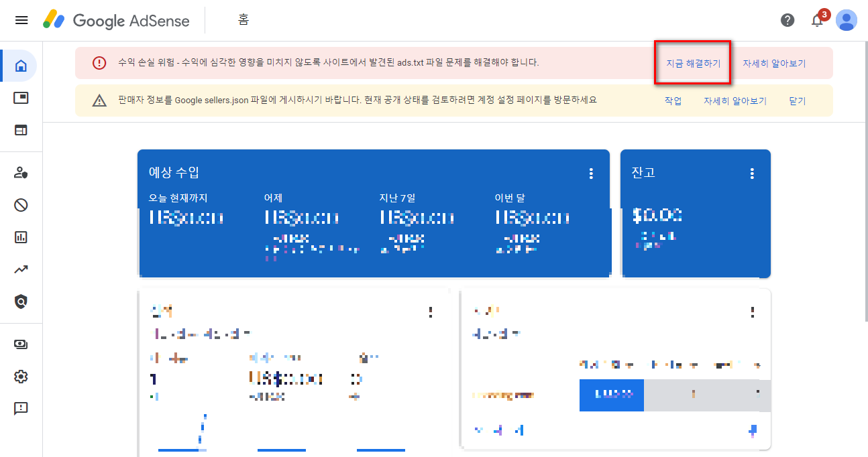
Task: Open the Home page from the sidebar
Action: pyautogui.click(x=20, y=65)
